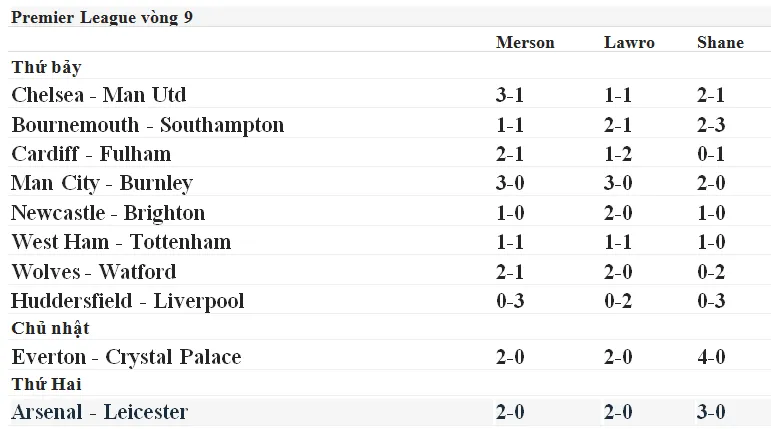Click the Thứ bảy section heading
The image size is (771, 429).
(x=46, y=68)
